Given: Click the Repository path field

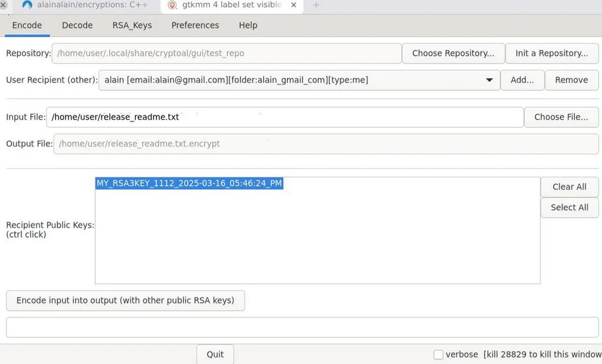Looking at the screenshot, I should 227,53.
